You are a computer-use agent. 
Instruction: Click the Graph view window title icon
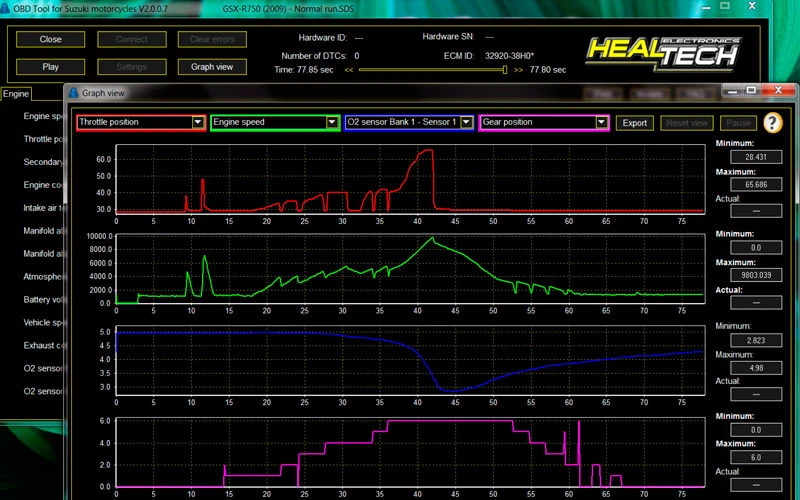click(72, 93)
